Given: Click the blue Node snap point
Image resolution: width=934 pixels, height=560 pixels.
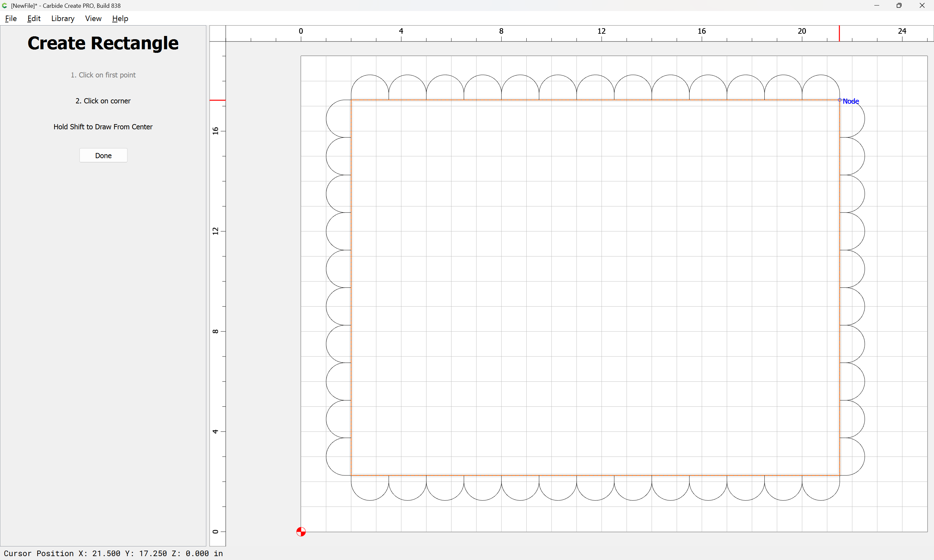Looking at the screenshot, I should coord(840,100).
